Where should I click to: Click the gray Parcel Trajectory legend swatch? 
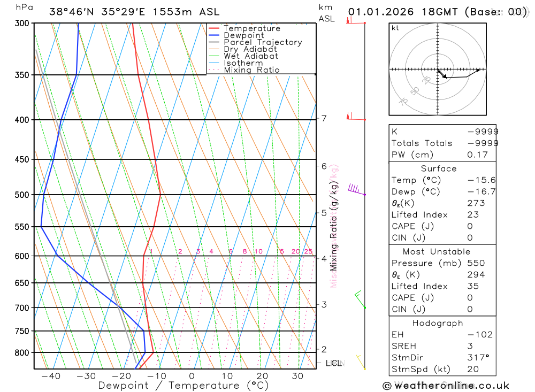213,42
